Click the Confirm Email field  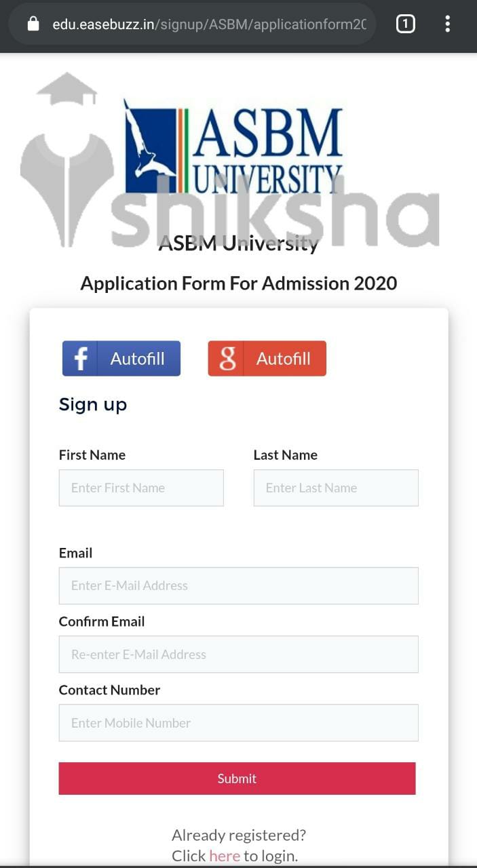(238, 654)
